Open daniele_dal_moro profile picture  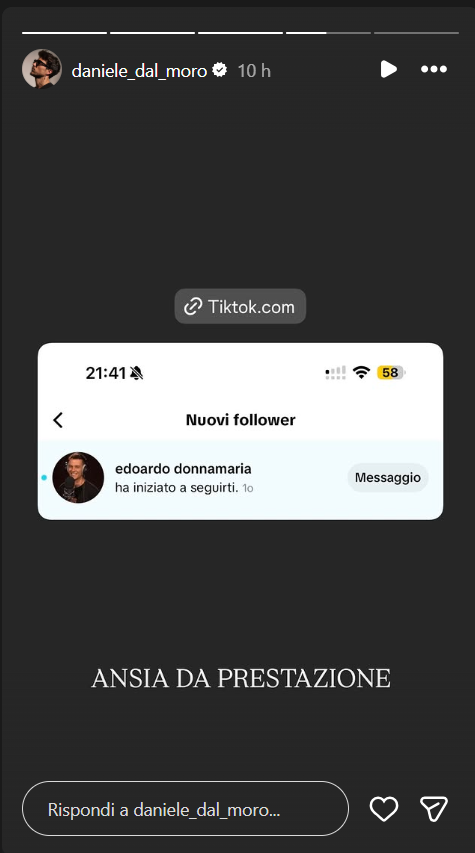[42, 69]
